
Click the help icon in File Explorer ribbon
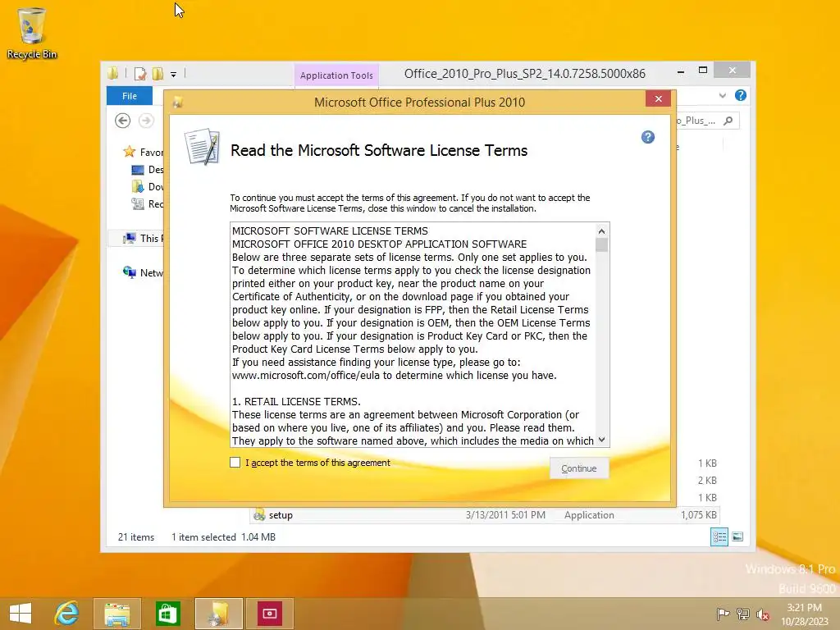[741, 95]
